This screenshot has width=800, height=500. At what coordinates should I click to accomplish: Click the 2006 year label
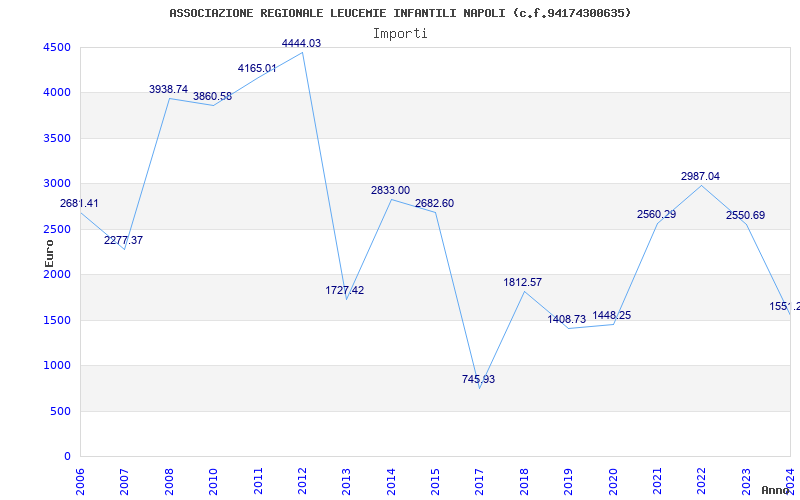(81, 482)
